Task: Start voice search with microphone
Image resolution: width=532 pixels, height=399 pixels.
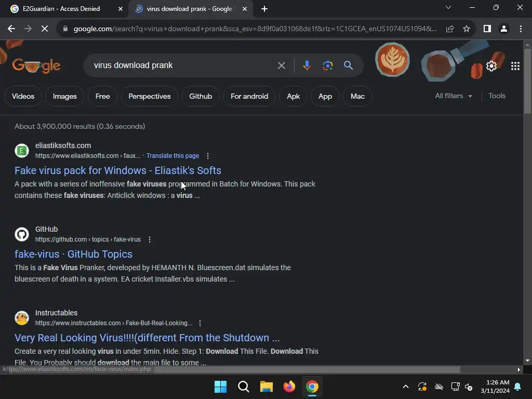Action: tap(307, 65)
